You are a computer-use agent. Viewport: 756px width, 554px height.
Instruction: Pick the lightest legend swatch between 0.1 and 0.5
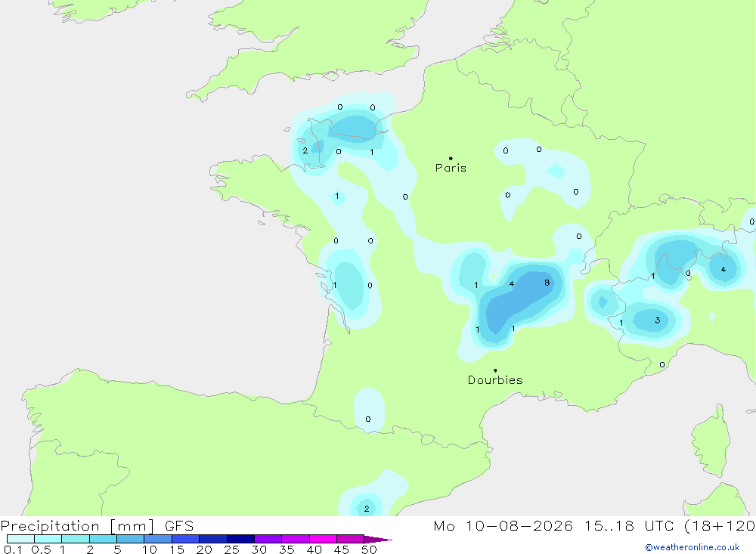pyautogui.click(x=20, y=539)
